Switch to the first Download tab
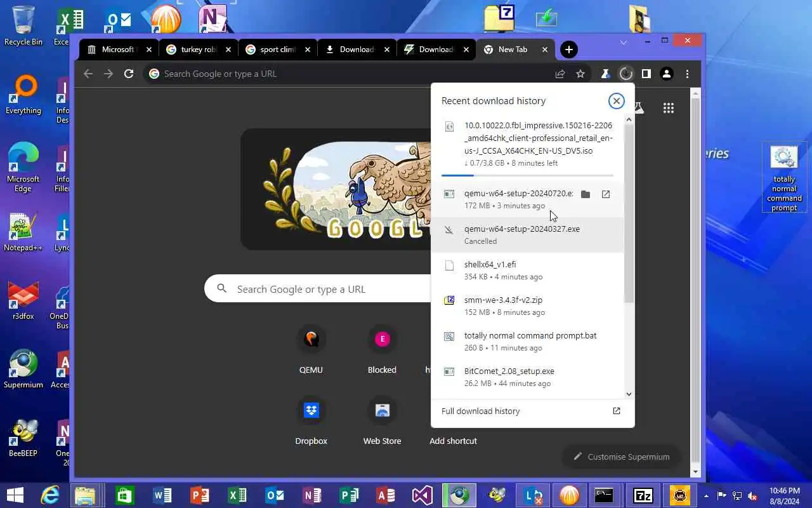This screenshot has width=812, height=508. point(356,50)
